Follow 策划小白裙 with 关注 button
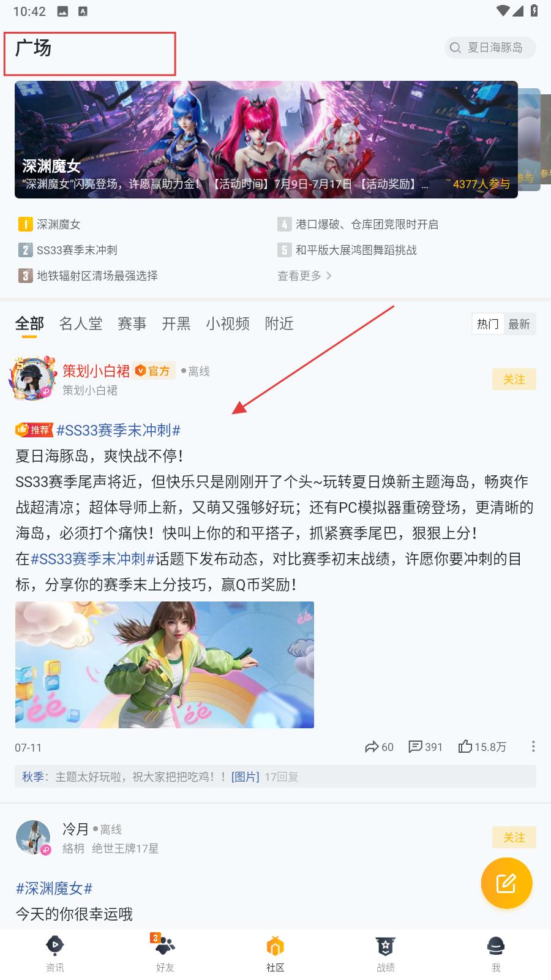Viewport: 551px width, 980px height. (514, 379)
